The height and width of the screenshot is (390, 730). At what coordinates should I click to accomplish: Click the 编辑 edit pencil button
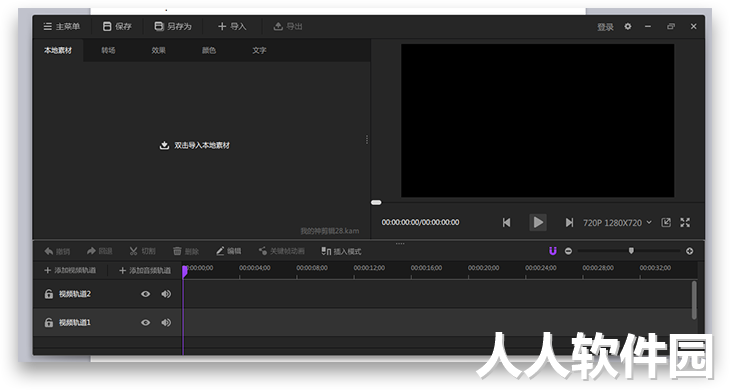click(x=228, y=251)
